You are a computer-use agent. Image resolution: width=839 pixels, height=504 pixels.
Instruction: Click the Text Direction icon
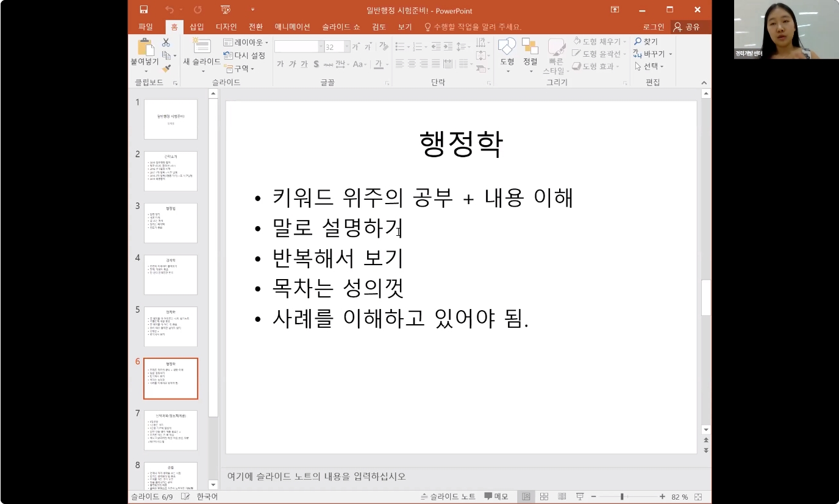(482, 43)
